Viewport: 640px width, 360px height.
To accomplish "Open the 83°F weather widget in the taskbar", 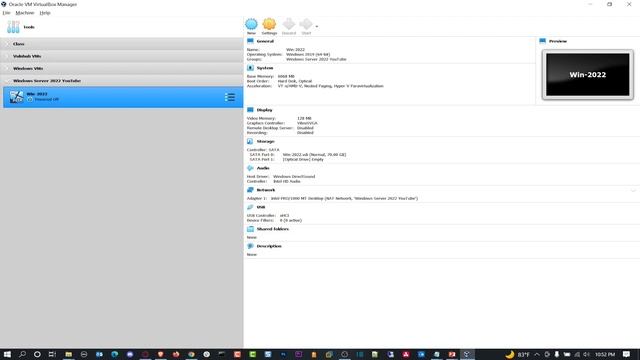I will coord(518,354).
